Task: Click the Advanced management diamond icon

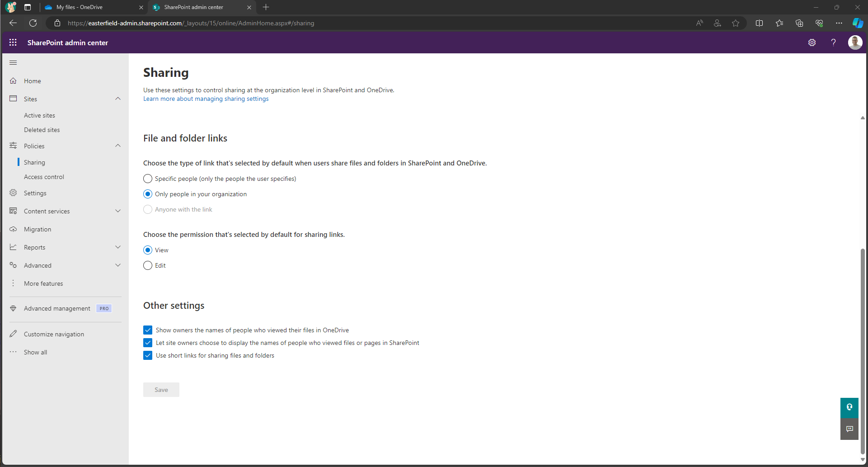Action: [x=13, y=308]
